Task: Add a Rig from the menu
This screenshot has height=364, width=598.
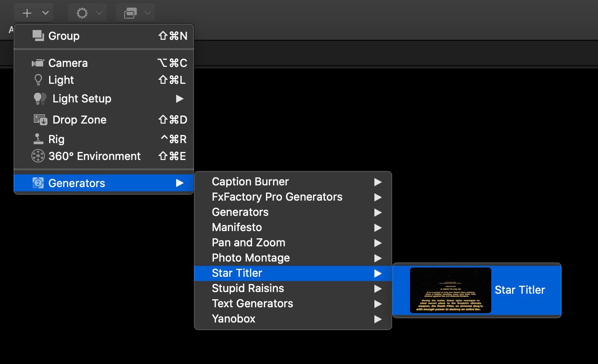Action: click(x=104, y=139)
